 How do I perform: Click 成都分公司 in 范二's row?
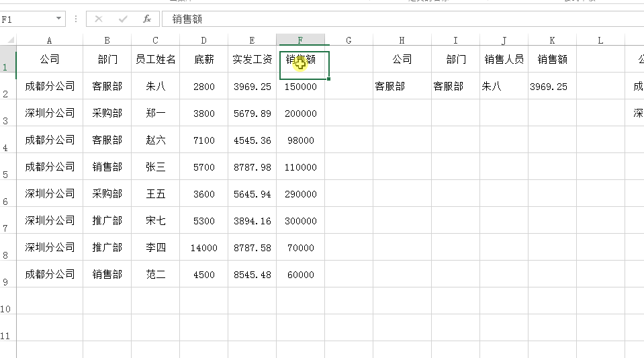(x=50, y=275)
